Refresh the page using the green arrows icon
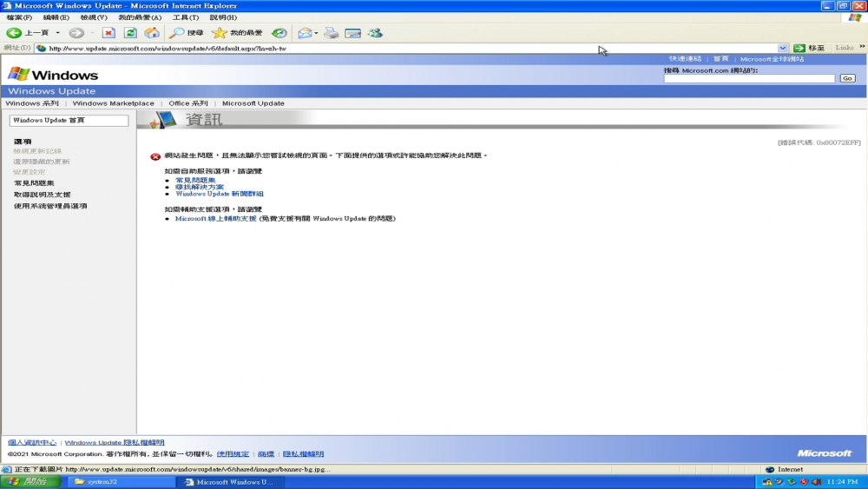Screen dimensions: 868x489 coord(130,33)
